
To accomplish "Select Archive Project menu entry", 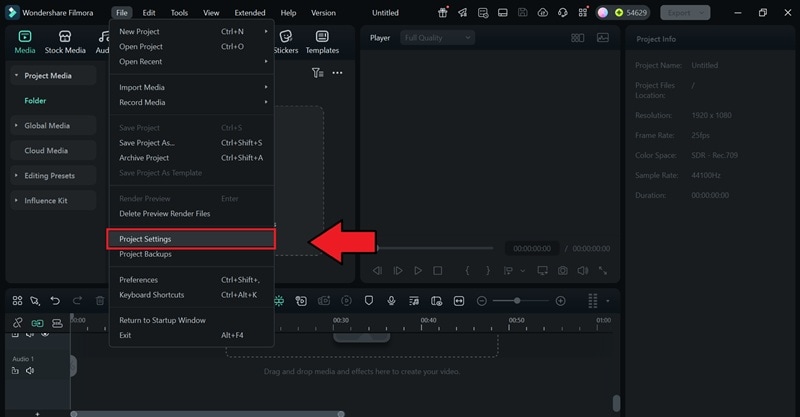I will click(x=192, y=158).
